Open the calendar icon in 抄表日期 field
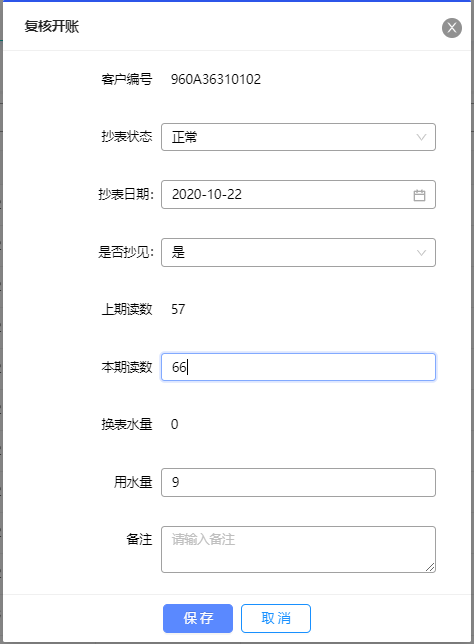The width and height of the screenshot is (474, 644). (x=419, y=195)
